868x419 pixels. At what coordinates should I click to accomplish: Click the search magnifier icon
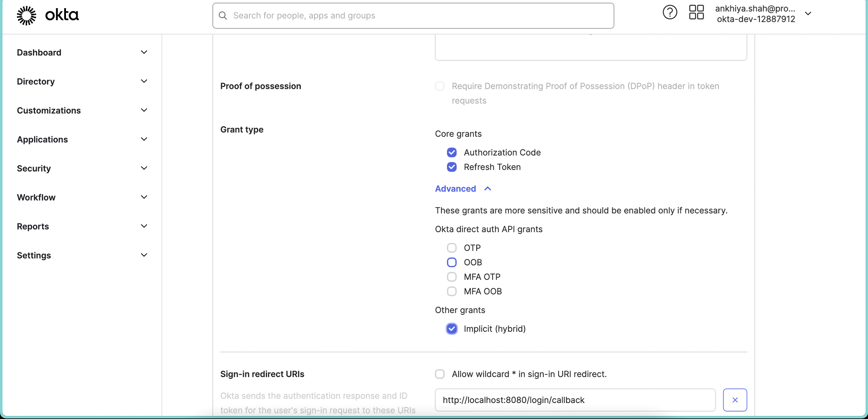pos(223,16)
